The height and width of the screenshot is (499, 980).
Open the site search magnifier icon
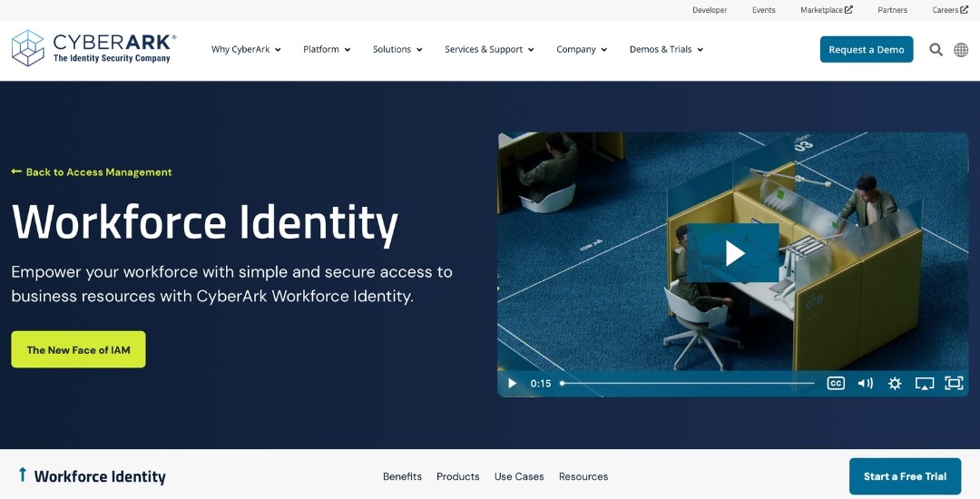(936, 50)
